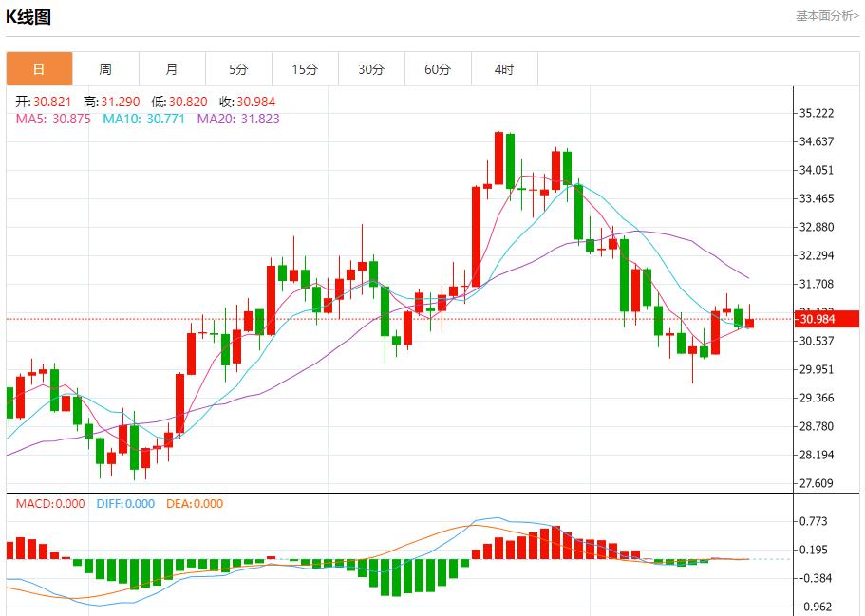Select the 15分 interval tab

305,69
